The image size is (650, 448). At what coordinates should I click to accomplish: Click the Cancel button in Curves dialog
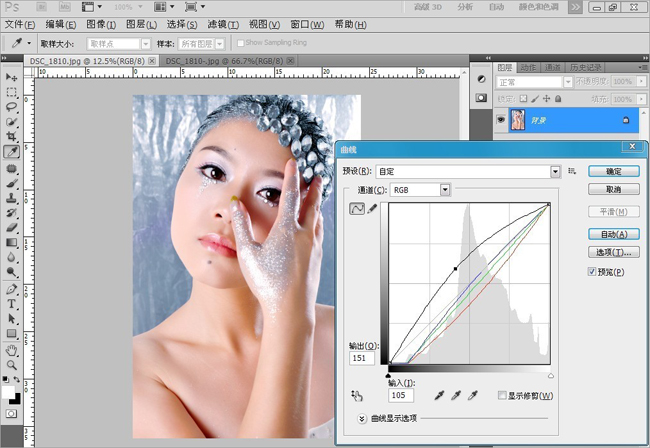click(614, 189)
